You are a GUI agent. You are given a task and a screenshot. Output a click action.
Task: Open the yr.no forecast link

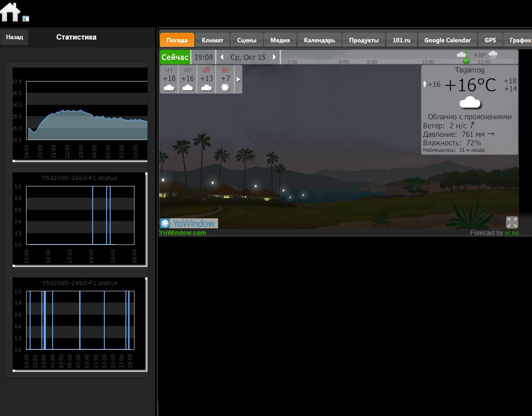[x=511, y=233]
